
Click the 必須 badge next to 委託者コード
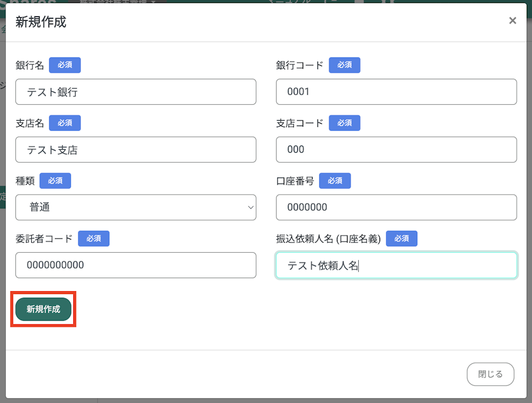93,238
